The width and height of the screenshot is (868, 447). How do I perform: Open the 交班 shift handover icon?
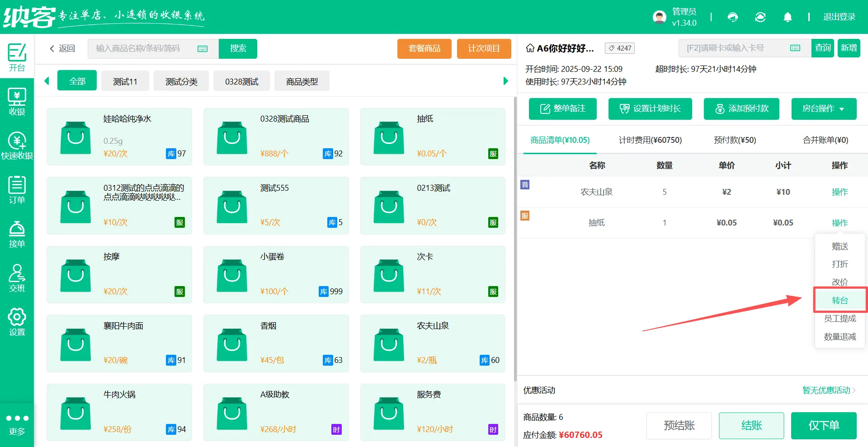click(x=17, y=278)
